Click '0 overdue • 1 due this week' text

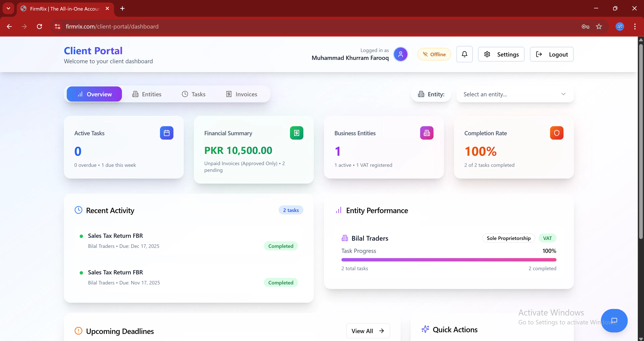(105, 165)
